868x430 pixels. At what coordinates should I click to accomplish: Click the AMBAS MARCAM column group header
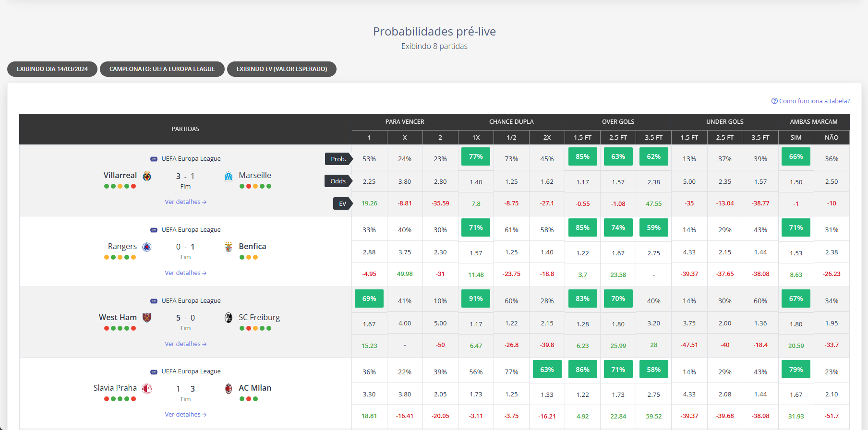[x=814, y=122]
